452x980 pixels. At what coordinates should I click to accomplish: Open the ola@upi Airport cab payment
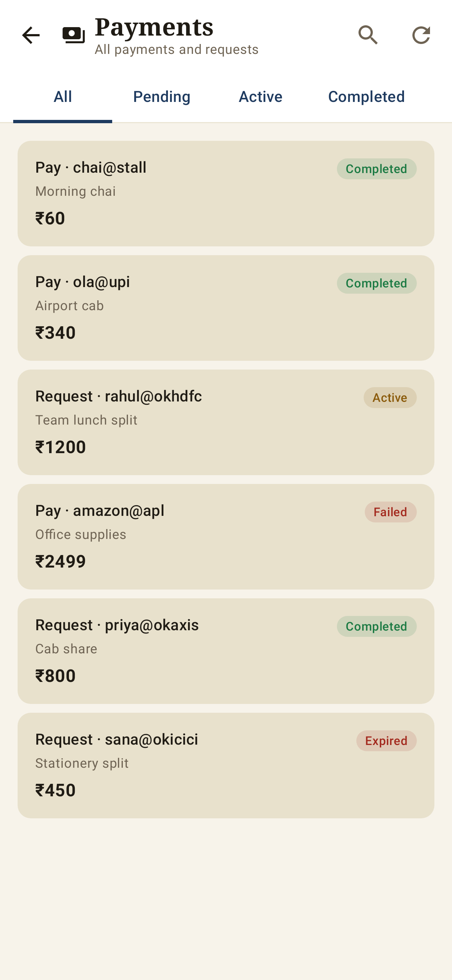click(226, 308)
